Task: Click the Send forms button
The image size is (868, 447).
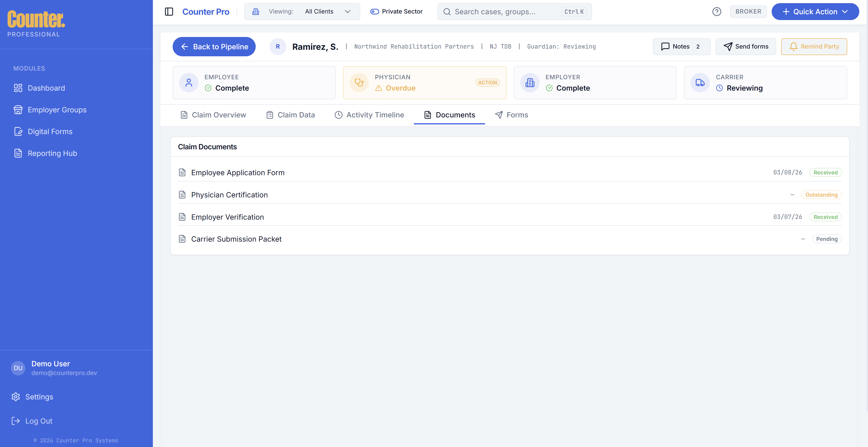Action: pyautogui.click(x=745, y=47)
